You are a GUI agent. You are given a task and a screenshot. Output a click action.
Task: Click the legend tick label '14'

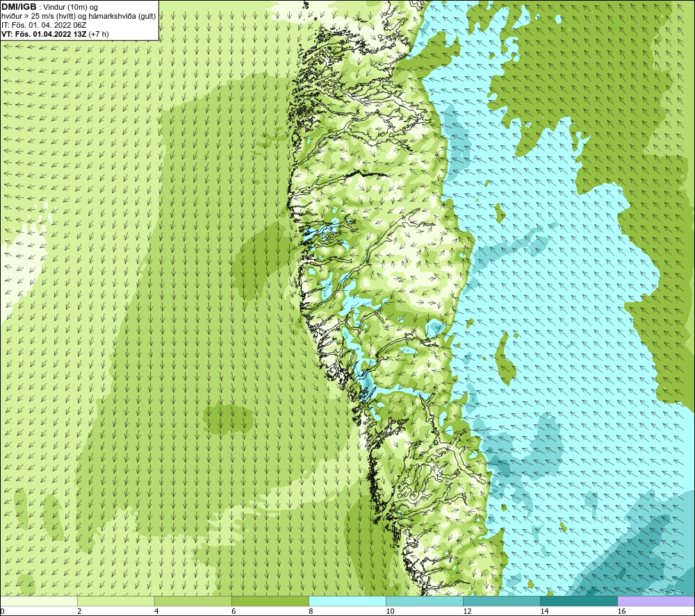544,612
